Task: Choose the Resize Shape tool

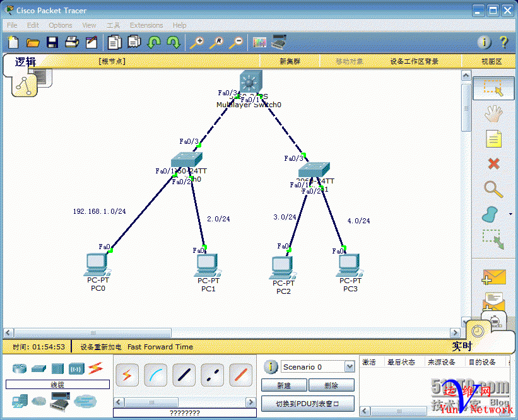Action: point(493,239)
